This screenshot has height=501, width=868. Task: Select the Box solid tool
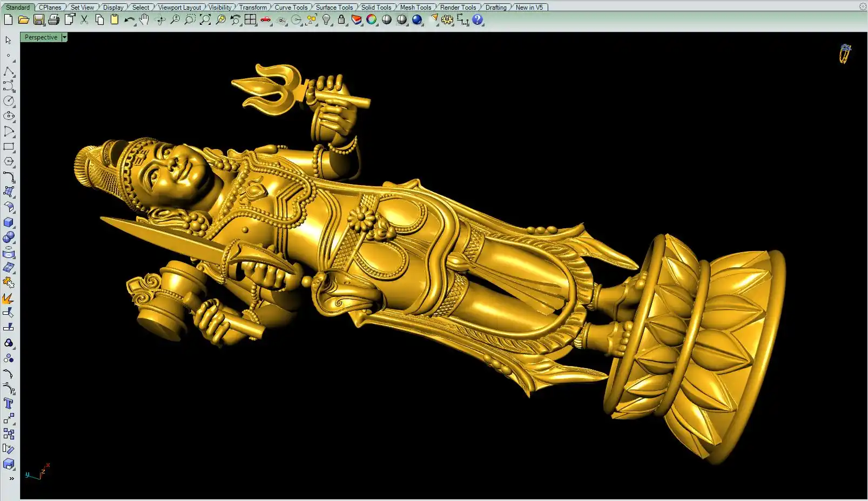click(9, 222)
